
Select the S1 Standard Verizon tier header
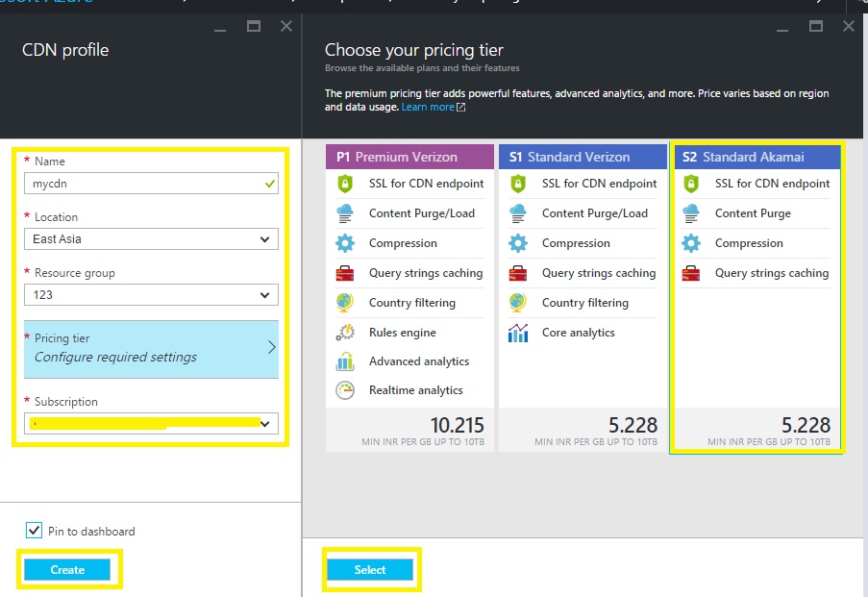click(x=583, y=157)
